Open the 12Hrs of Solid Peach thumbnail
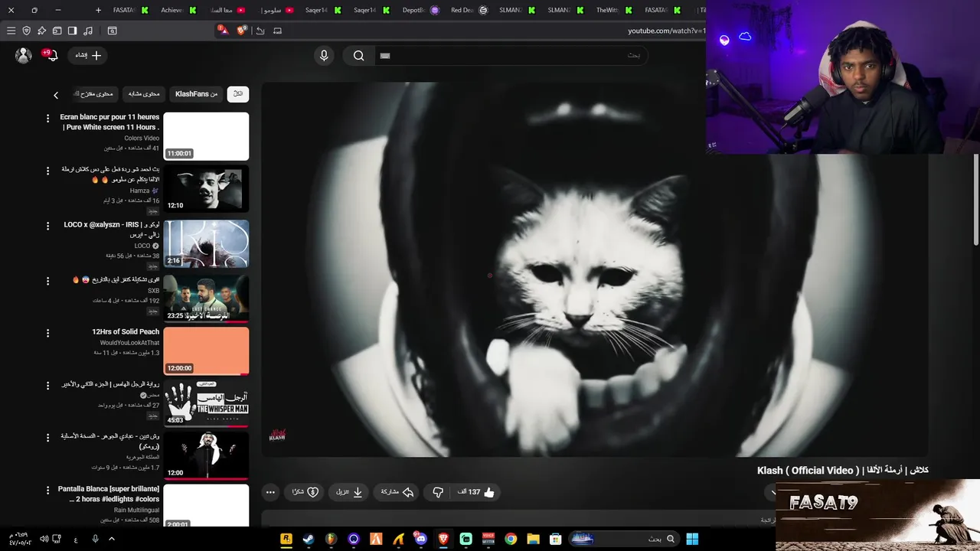Viewport: 980px width, 551px height. tap(206, 350)
